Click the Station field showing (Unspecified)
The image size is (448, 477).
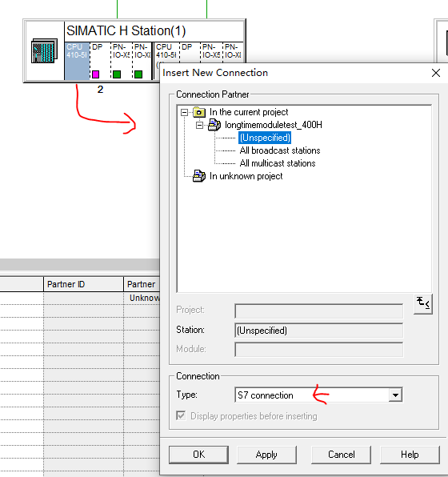tap(318, 331)
